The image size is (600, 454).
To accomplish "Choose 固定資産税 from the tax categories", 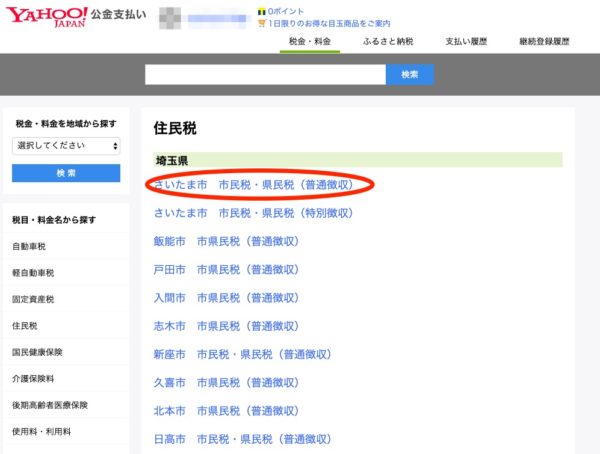I will point(33,299).
